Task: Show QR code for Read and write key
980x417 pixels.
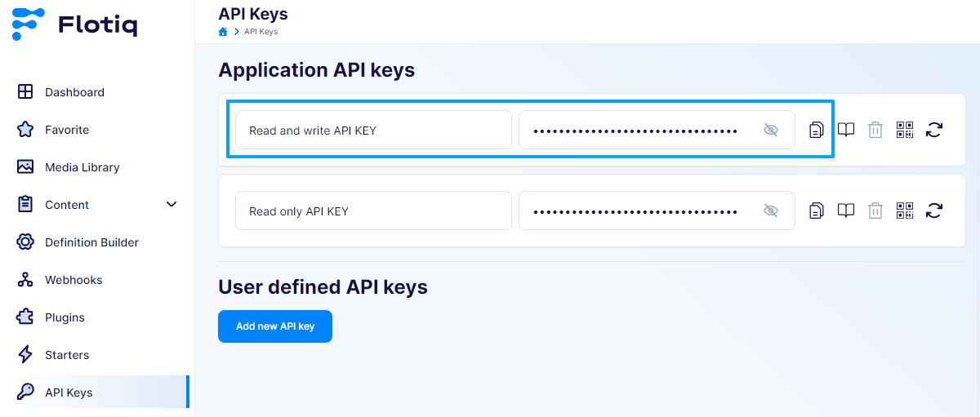Action: (904, 130)
